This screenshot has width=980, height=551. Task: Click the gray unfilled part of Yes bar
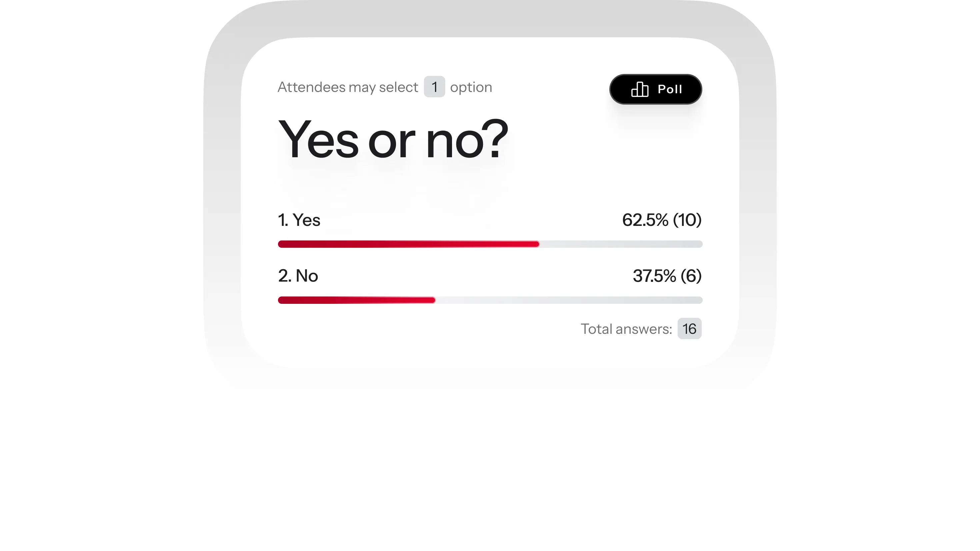(620, 244)
